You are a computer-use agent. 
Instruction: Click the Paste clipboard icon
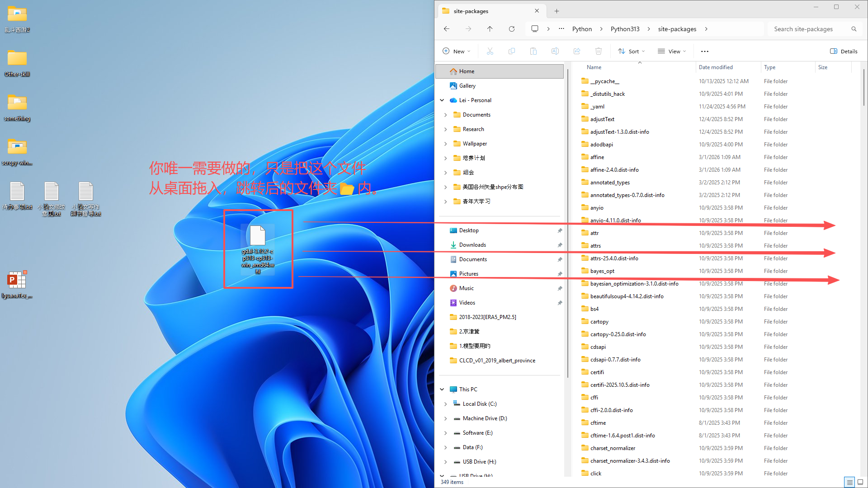pyautogui.click(x=533, y=51)
